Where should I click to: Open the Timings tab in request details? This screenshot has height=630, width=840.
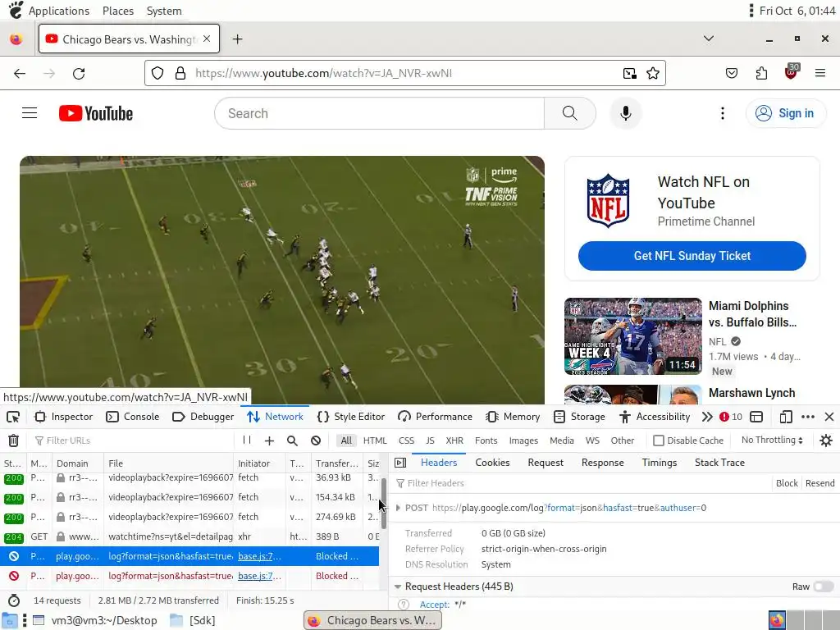(659, 463)
